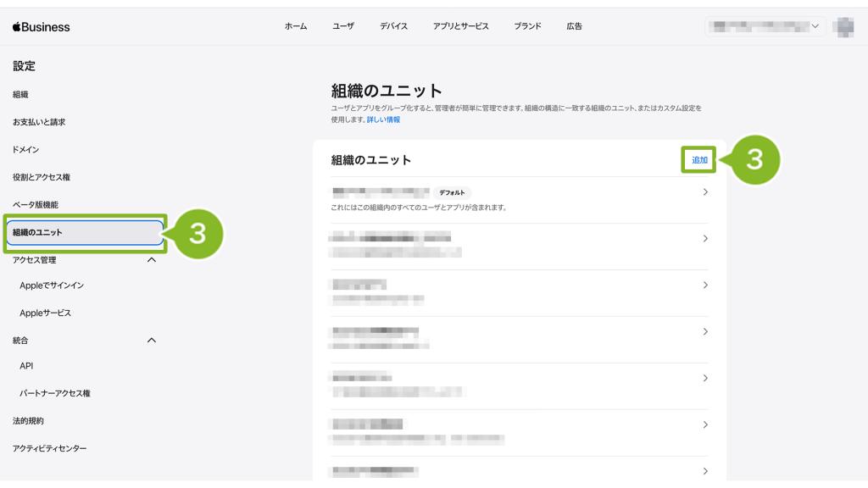Select the ブランド navigation item
This screenshot has width=868, height=488.
[x=527, y=26]
